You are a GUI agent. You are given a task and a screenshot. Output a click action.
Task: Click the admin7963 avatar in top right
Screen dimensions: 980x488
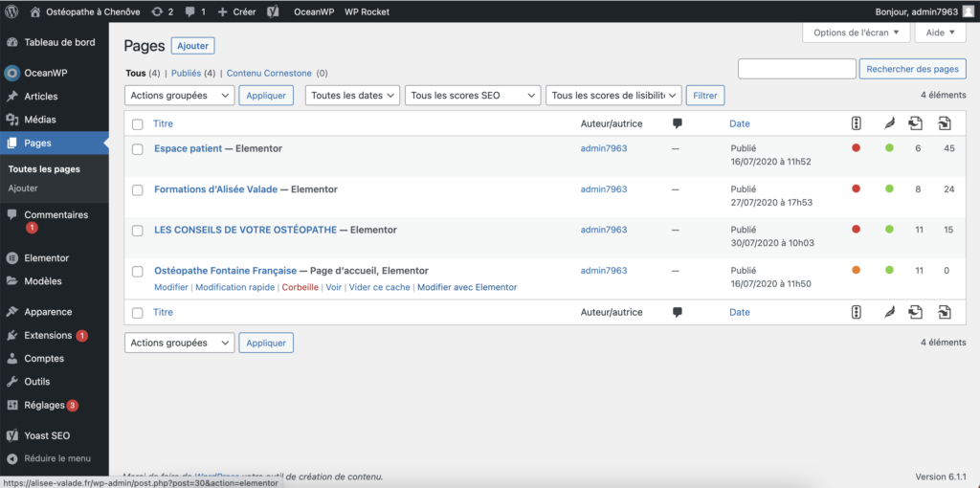tap(968, 11)
